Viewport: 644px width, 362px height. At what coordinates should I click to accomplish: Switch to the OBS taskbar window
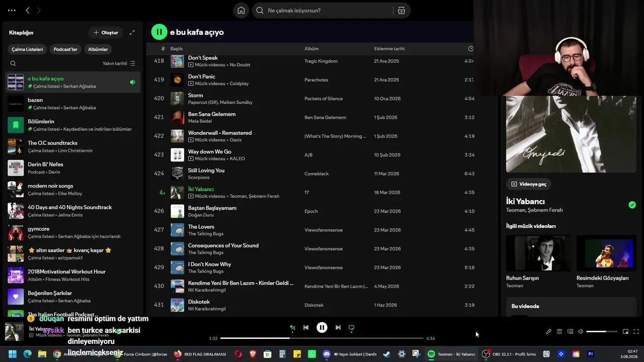point(509,354)
